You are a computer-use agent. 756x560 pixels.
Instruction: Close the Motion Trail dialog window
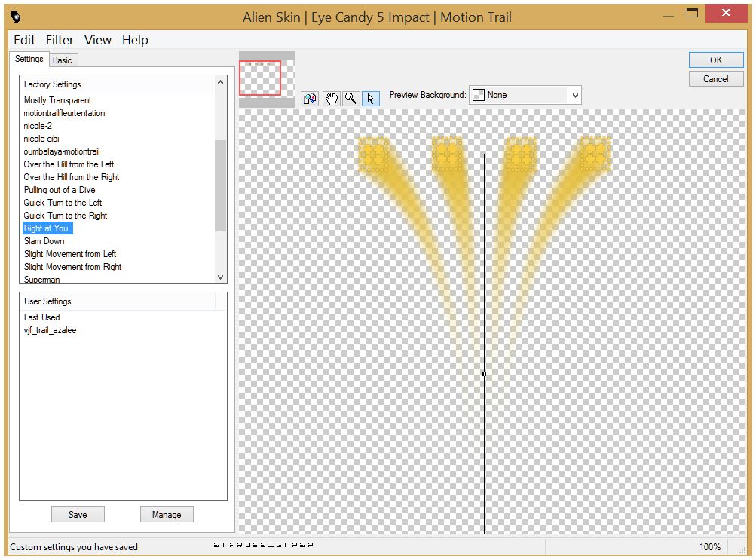click(726, 13)
